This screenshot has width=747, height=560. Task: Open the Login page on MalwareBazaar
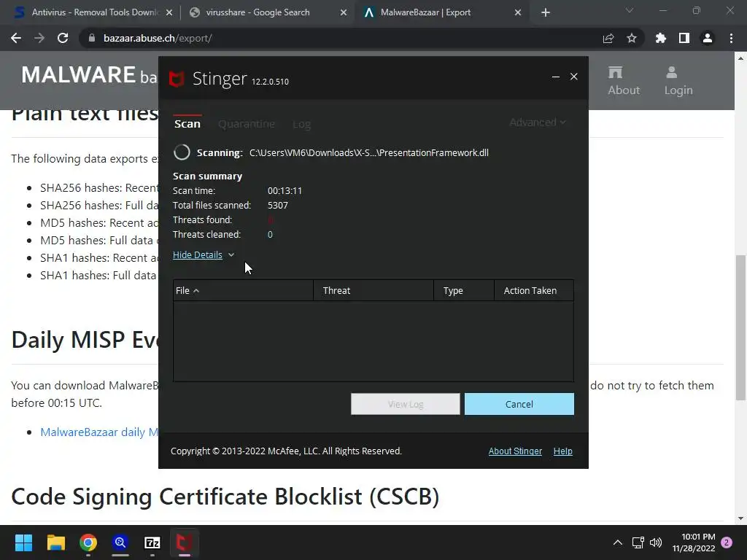[x=678, y=81]
